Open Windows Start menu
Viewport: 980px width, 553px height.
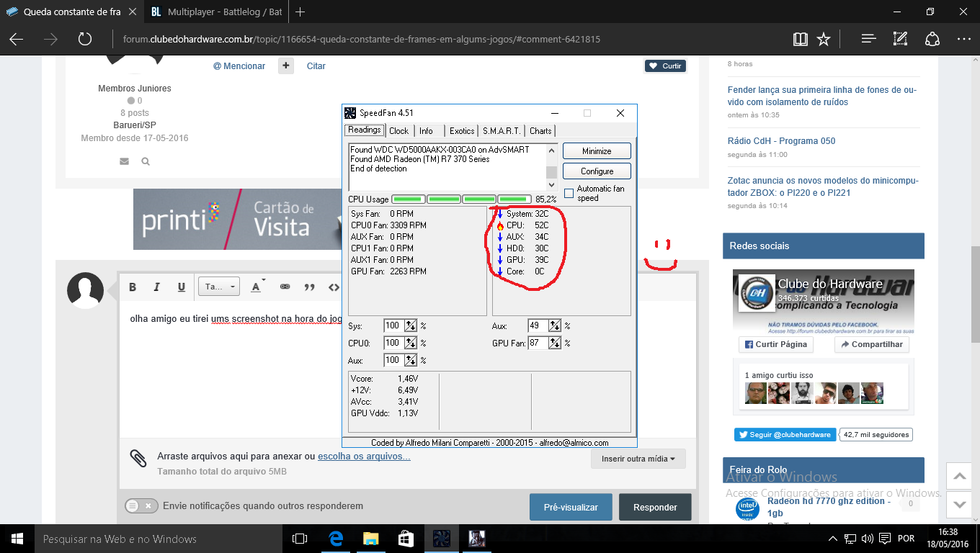click(17, 539)
